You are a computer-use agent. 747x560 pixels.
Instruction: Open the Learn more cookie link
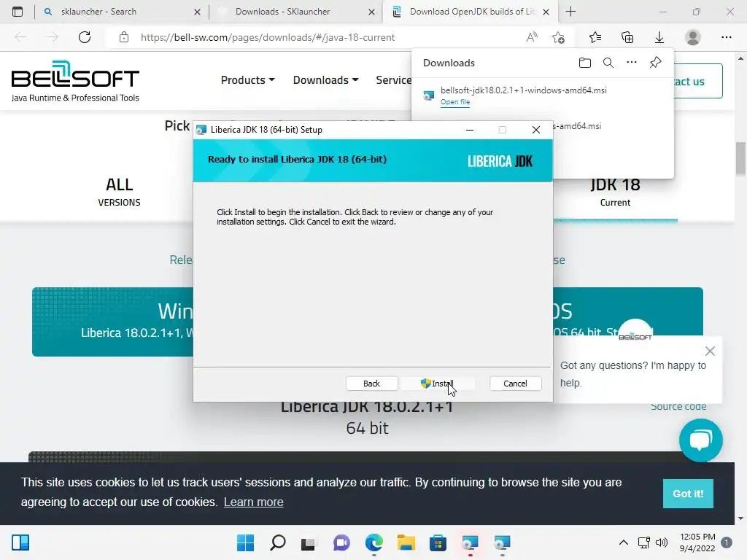pos(253,502)
